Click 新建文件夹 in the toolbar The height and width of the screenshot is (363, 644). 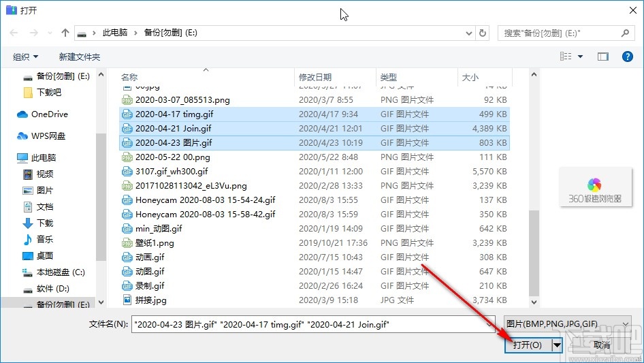tap(79, 57)
